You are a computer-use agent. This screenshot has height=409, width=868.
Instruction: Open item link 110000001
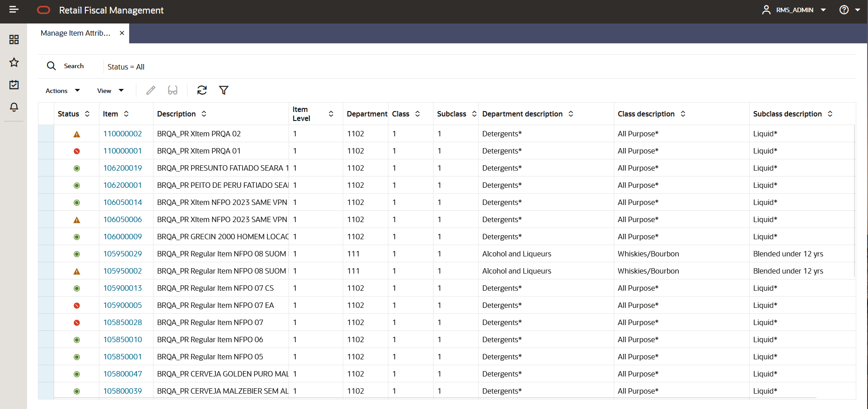coord(122,151)
